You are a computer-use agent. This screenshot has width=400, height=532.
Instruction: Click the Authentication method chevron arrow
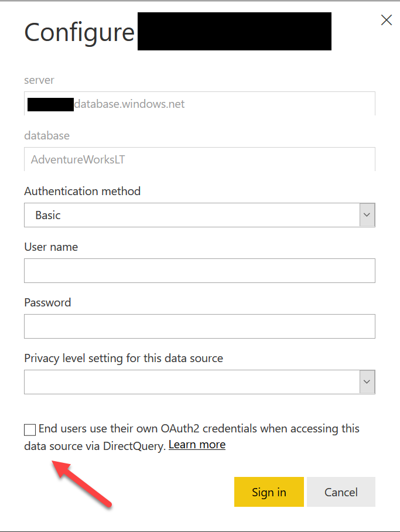click(x=367, y=215)
